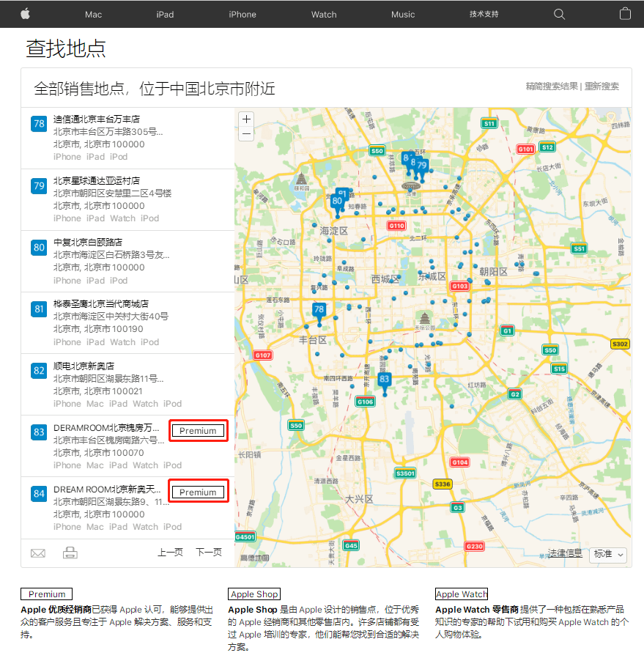Email the results via envelope icon
The image size is (644, 661).
tap(38, 553)
